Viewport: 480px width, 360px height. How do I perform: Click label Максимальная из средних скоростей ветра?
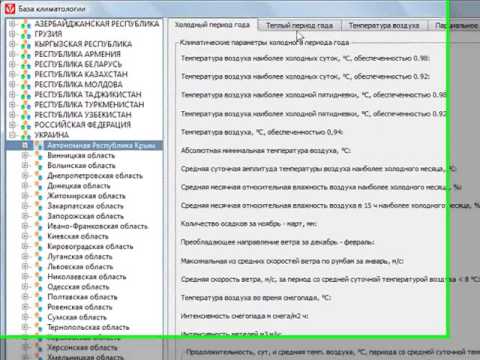[292, 261]
